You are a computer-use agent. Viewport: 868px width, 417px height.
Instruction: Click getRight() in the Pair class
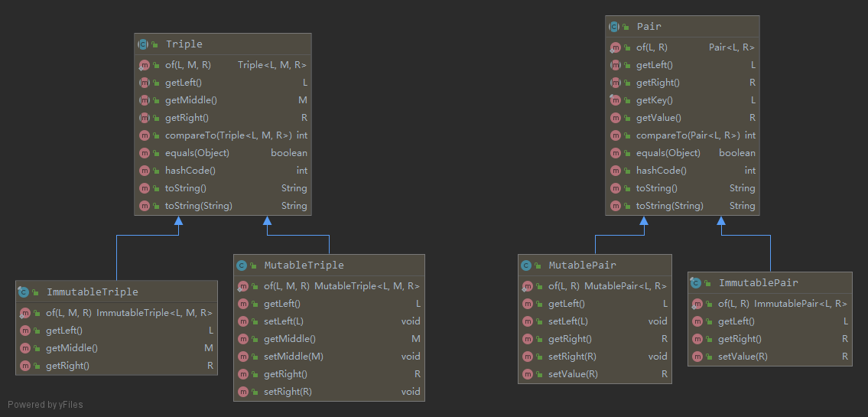[x=658, y=83]
